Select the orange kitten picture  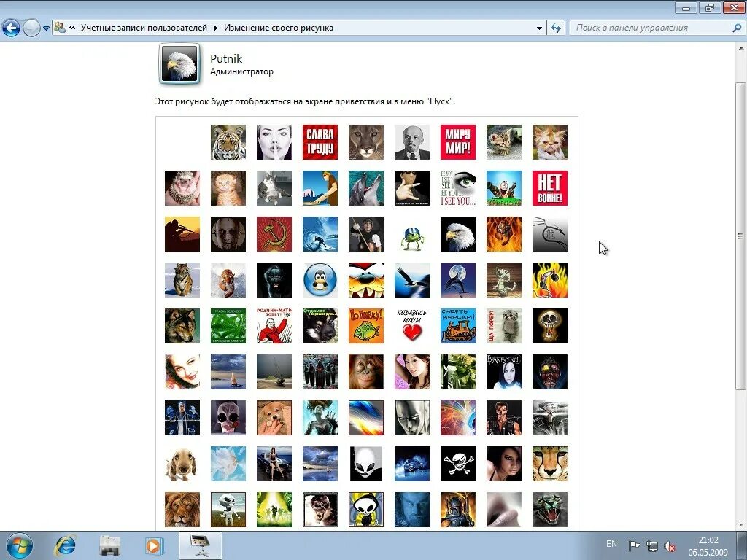click(x=228, y=188)
